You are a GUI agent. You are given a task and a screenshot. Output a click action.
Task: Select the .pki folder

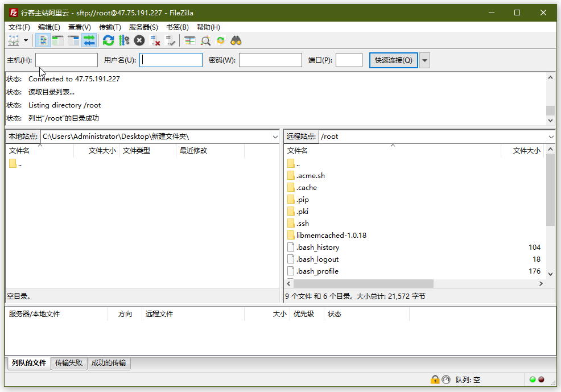tap(298, 212)
